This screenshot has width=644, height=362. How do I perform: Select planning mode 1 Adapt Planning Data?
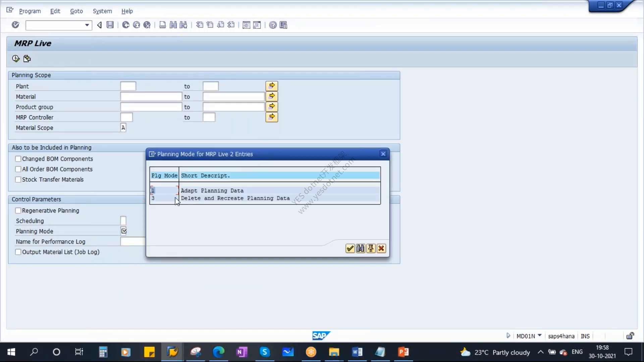coord(265,190)
